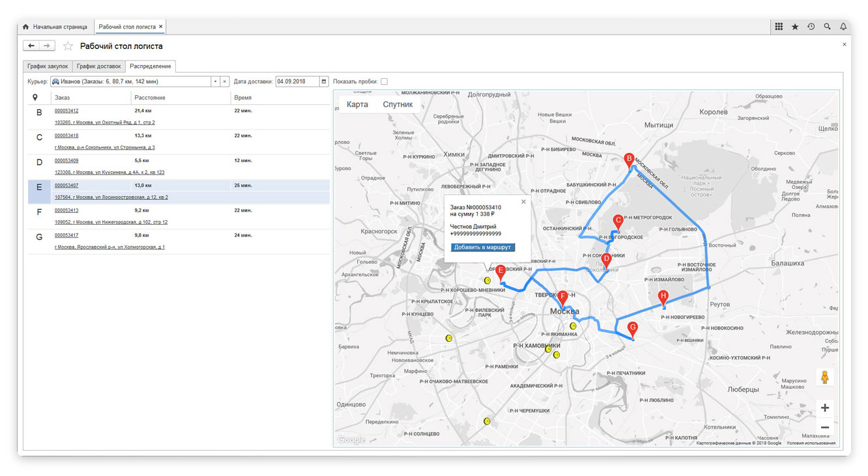Click the delivery date input field
This screenshot has height=476, width=868.
tap(297, 81)
